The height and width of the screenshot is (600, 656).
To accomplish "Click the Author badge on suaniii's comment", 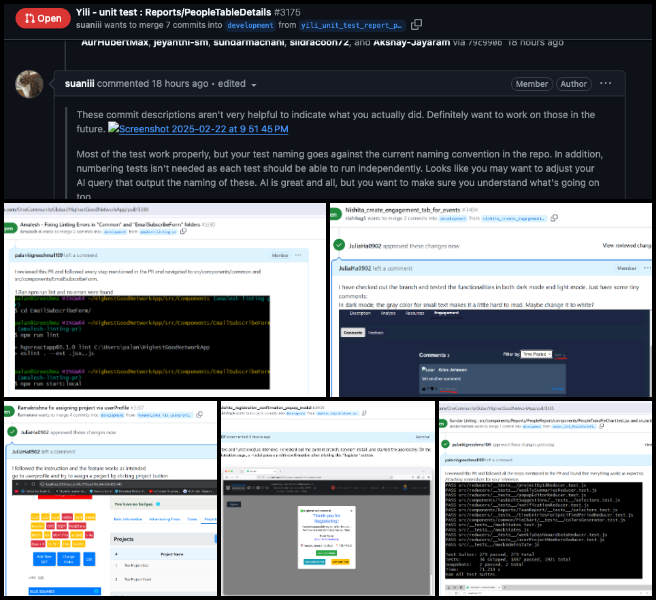I will (573, 84).
